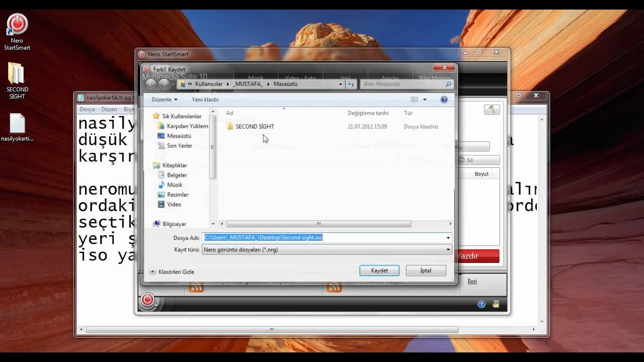Click the Nero logo button in StartSmart
The width and height of the screenshot is (644, 362).
click(147, 300)
